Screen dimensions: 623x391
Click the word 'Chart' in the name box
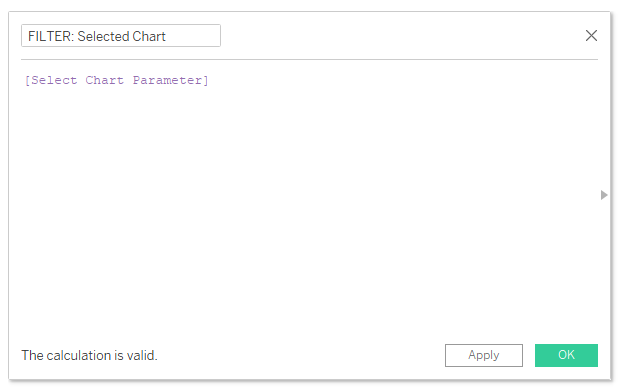point(149,36)
